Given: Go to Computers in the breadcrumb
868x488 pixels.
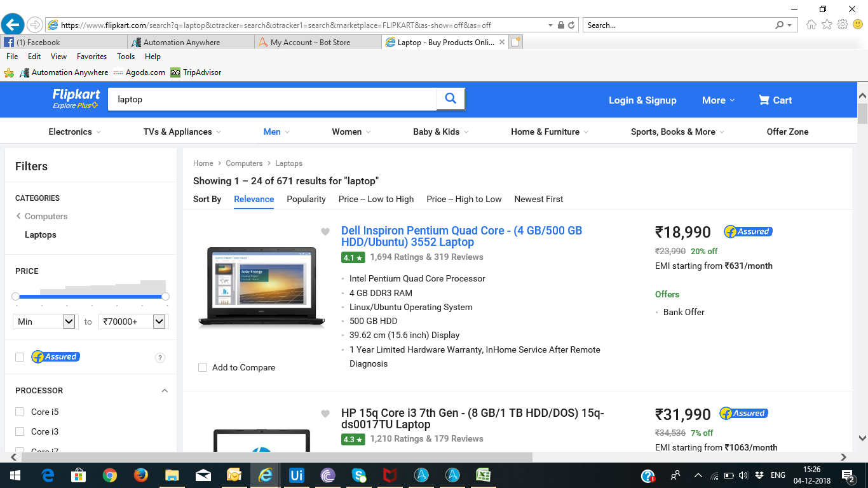Looking at the screenshot, I should click(244, 163).
